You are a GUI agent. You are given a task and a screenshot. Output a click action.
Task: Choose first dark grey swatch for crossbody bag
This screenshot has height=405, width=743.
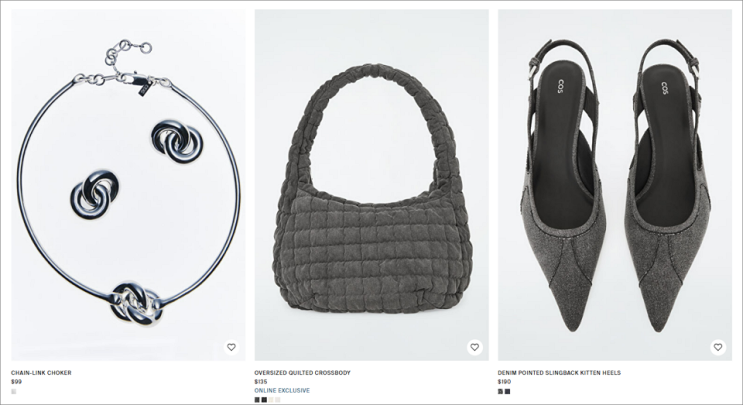257,400
